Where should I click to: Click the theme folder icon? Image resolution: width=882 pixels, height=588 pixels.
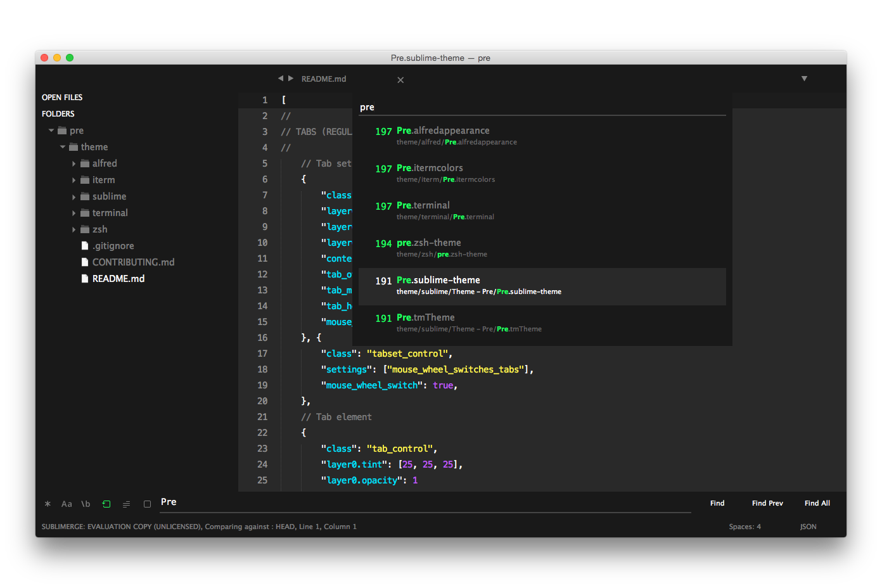click(73, 147)
